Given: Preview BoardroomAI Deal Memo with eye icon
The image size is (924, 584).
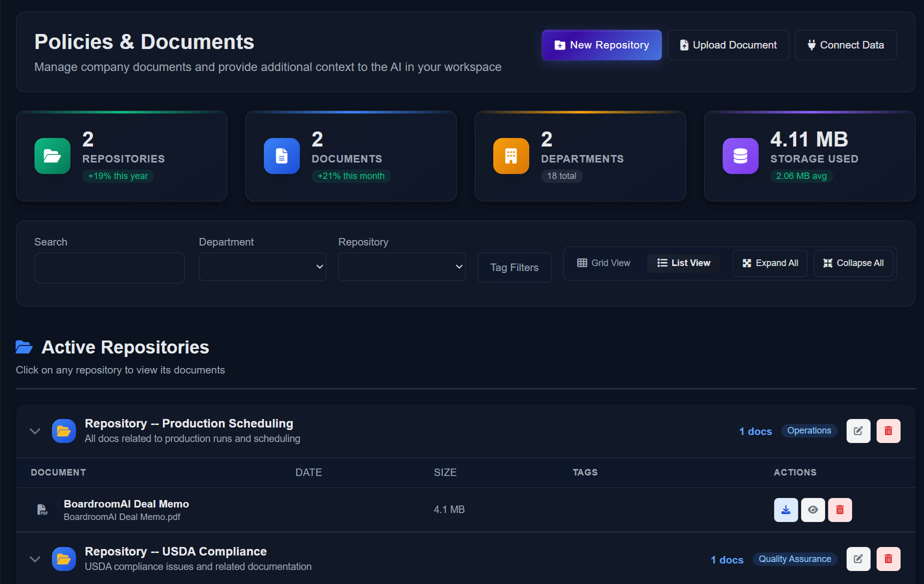Looking at the screenshot, I should 813,509.
